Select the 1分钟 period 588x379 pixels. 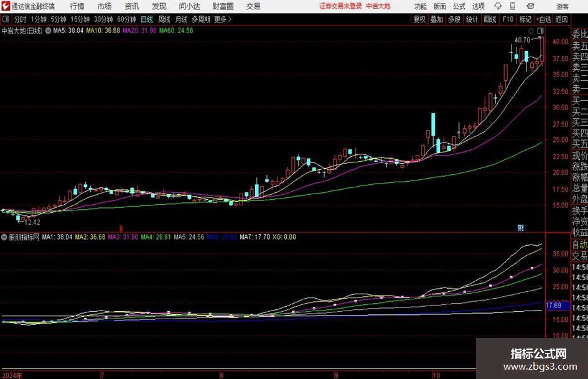[x=39, y=19]
